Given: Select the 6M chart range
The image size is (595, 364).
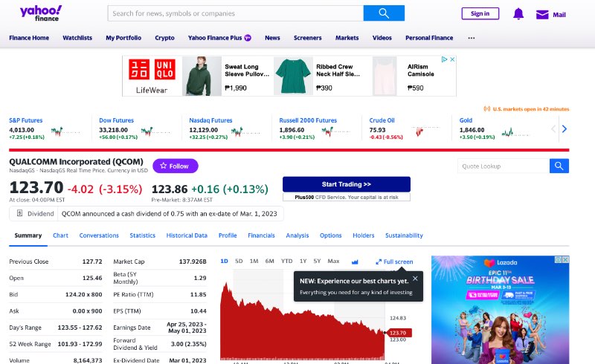Looking at the screenshot, I should (269, 261).
